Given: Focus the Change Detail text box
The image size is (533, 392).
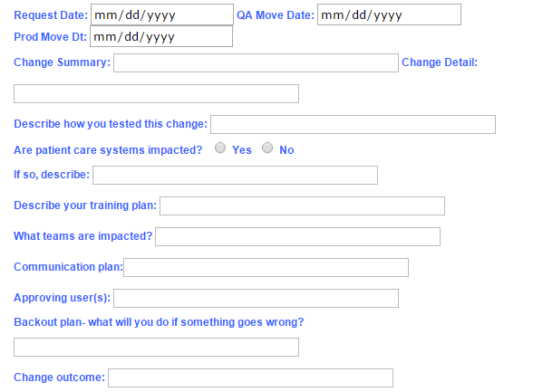Looking at the screenshot, I should (156, 93).
